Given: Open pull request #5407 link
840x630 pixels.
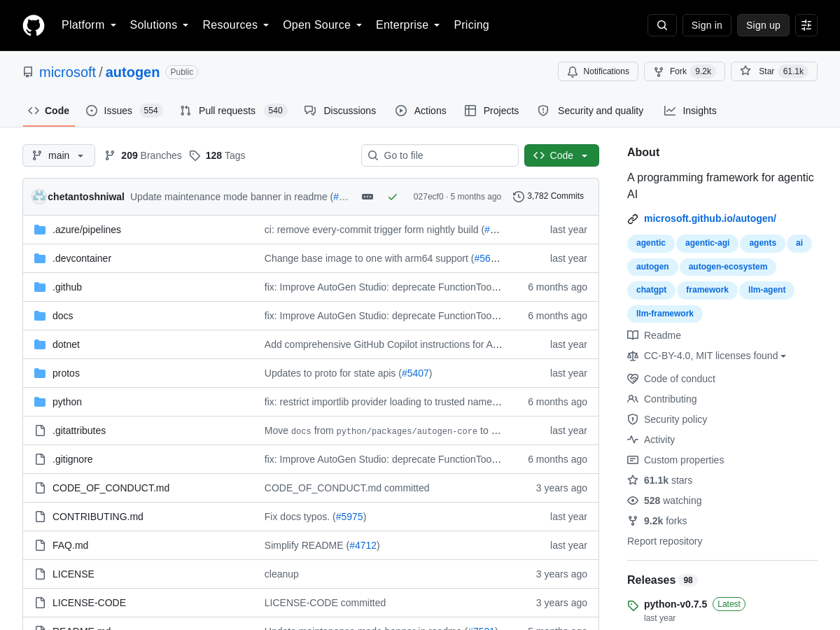Looking at the screenshot, I should (415, 373).
